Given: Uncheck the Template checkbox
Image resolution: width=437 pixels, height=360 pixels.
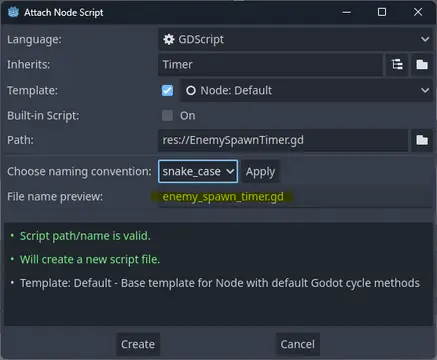Looking at the screenshot, I should pos(167,90).
